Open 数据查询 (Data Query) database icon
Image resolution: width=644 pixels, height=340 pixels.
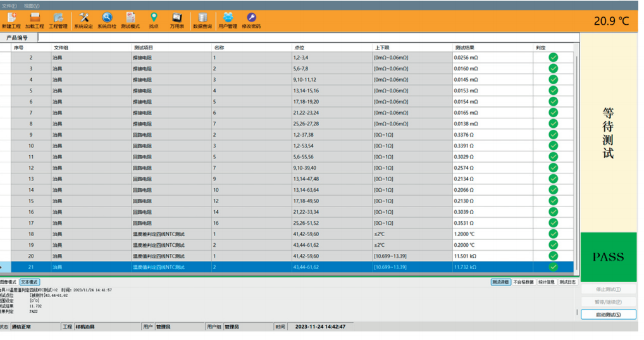click(x=202, y=20)
